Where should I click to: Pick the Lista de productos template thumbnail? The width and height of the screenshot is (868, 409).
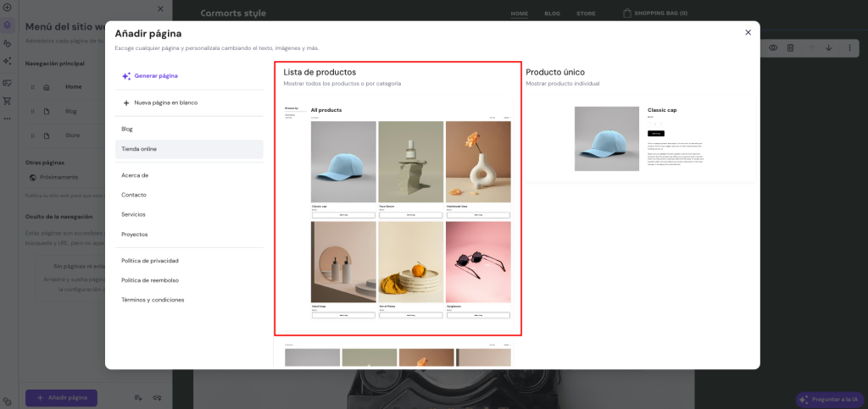pyautogui.click(x=398, y=210)
